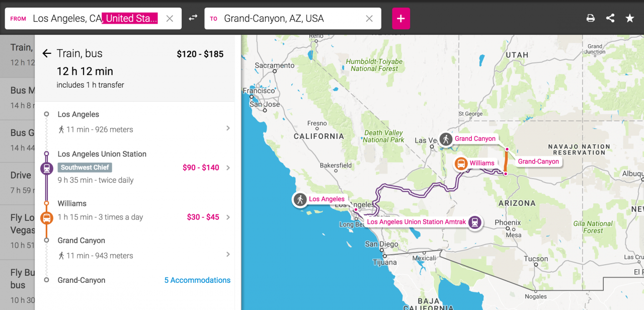Click the swap origin and destination arrows
The image size is (644, 310).
(x=193, y=18)
